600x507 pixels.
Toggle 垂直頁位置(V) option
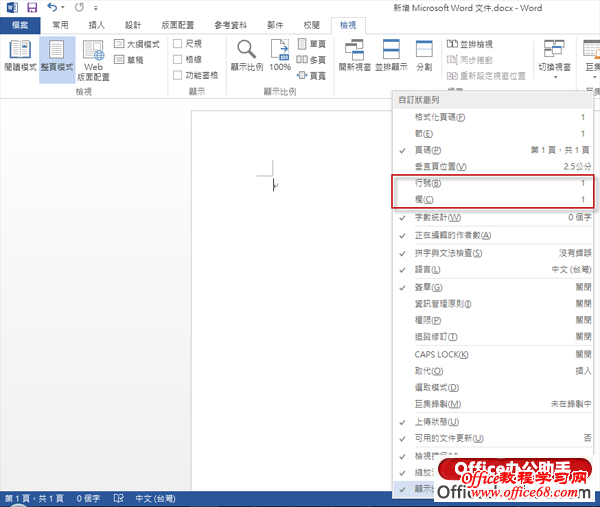(493, 166)
